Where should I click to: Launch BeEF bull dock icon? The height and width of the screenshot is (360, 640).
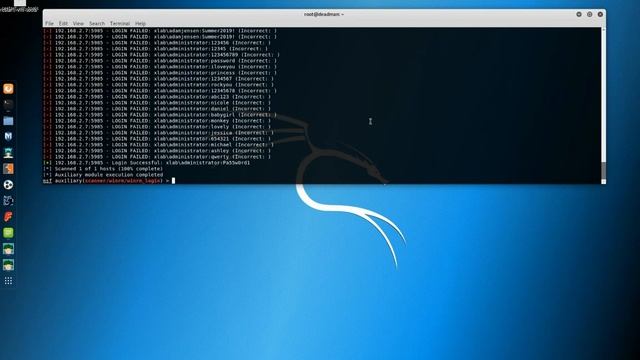[8, 200]
